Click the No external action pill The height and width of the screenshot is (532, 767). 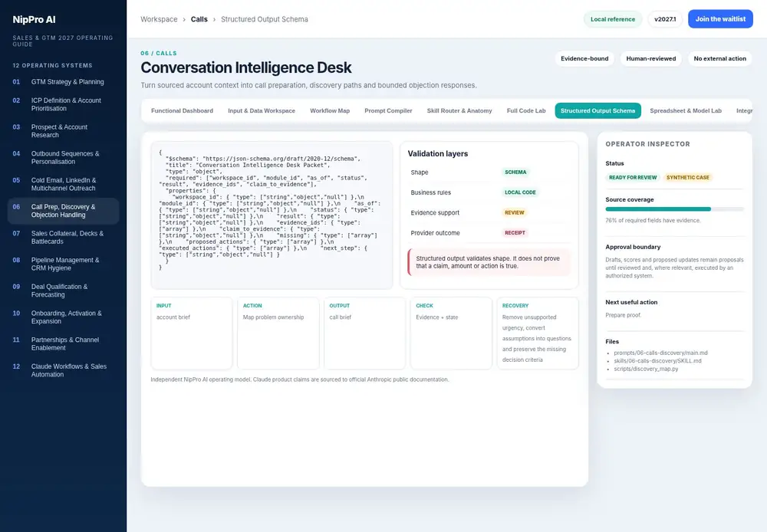coord(719,59)
